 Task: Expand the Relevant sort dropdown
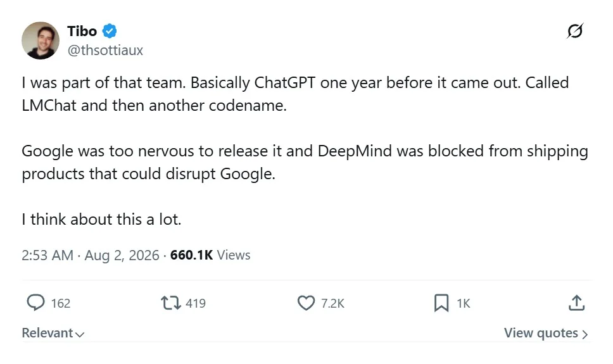coord(53,333)
